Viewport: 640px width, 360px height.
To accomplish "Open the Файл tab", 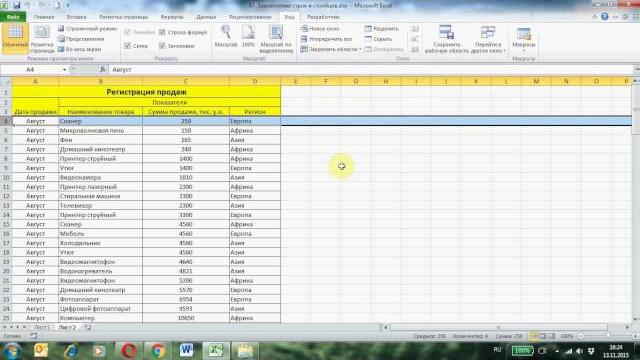I will tap(13, 17).
